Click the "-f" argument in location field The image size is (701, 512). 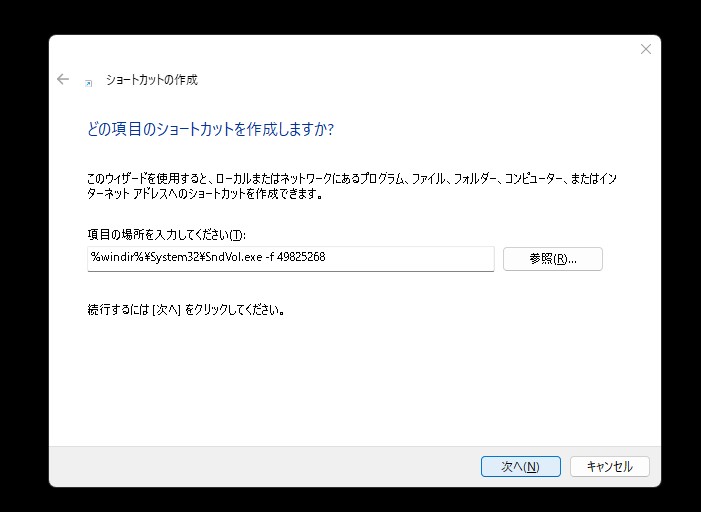point(269,258)
